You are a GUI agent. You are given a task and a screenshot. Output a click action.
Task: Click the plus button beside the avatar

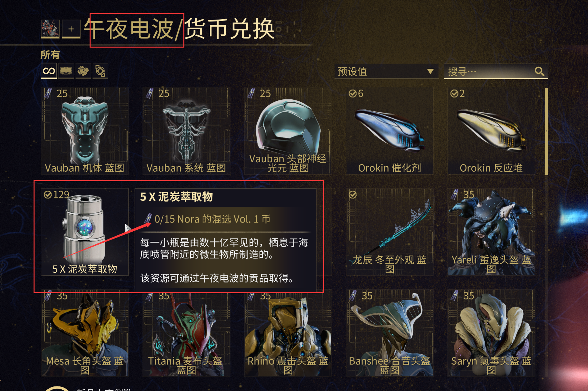(71, 29)
